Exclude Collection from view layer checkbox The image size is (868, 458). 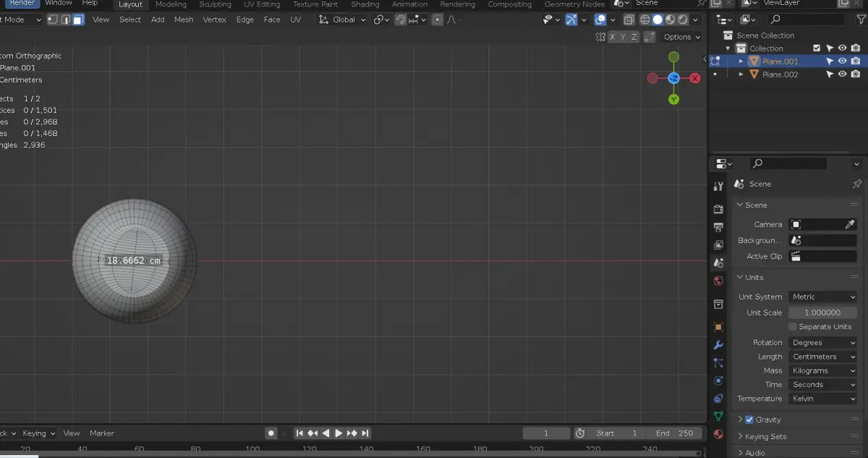tap(817, 48)
